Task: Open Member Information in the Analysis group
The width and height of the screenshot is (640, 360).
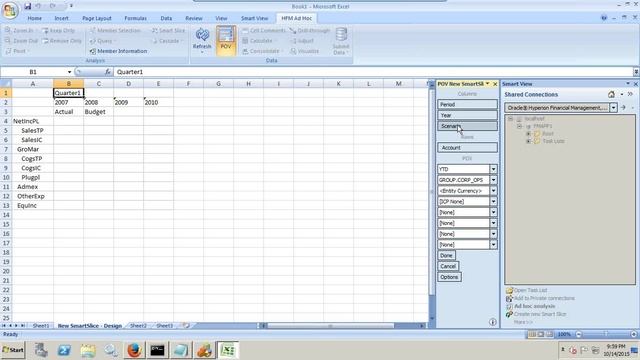Action: click(118, 51)
